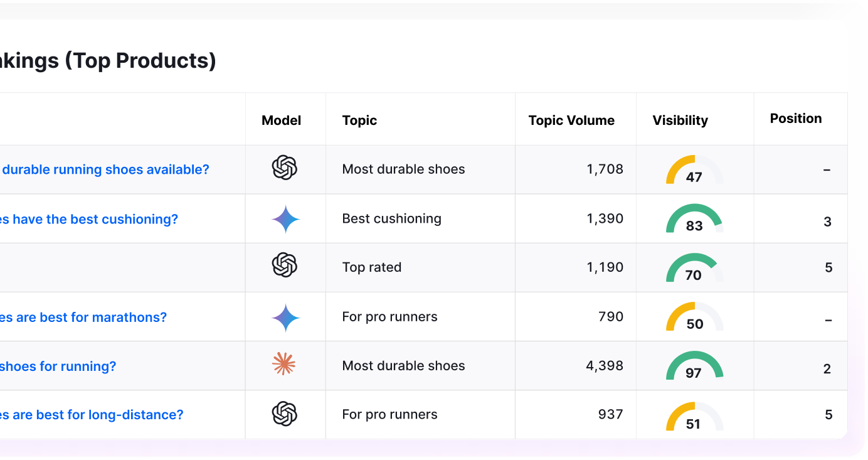The width and height of the screenshot is (868, 460).
Task: Sort by the Visibility column header
Action: pyautogui.click(x=680, y=120)
